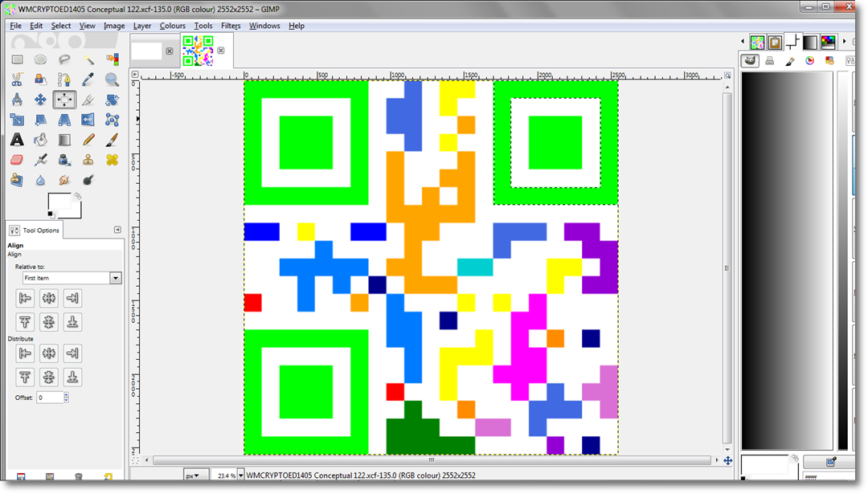The width and height of the screenshot is (868, 494).
Task: Open the Gradients dockable tab
Action: pos(810,42)
